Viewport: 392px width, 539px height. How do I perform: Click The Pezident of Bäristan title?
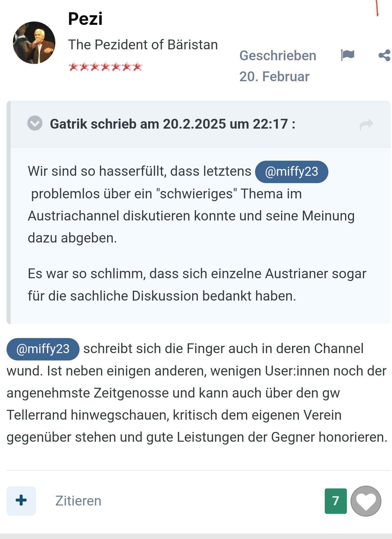[x=143, y=45]
